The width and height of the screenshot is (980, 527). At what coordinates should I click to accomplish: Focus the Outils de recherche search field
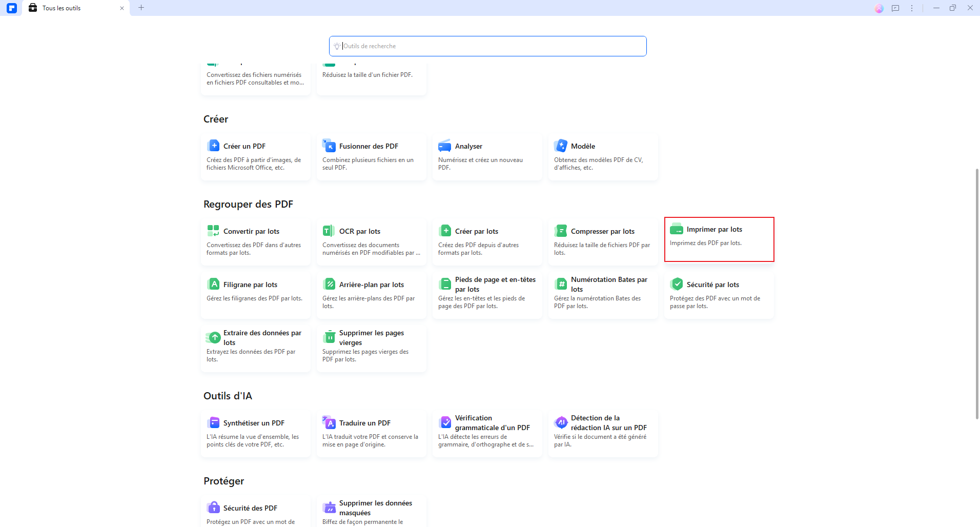pyautogui.click(x=487, y=46)
